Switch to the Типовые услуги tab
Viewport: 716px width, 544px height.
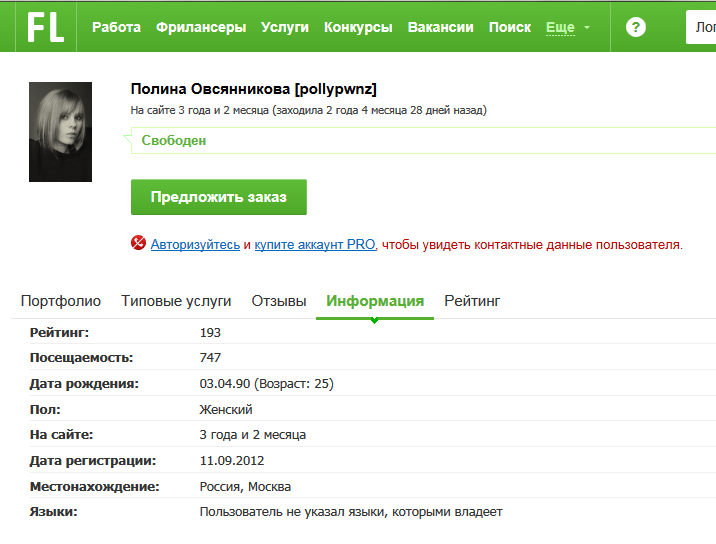click(x=176, y=301)
